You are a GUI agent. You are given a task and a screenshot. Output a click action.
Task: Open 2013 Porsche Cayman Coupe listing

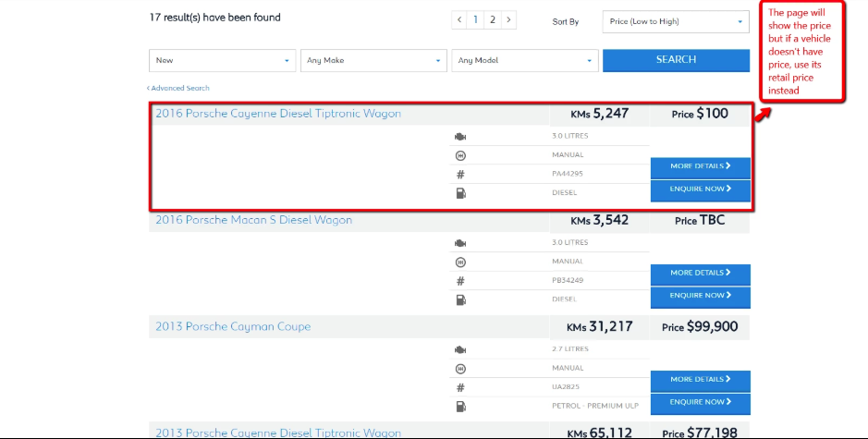[233, 326]
